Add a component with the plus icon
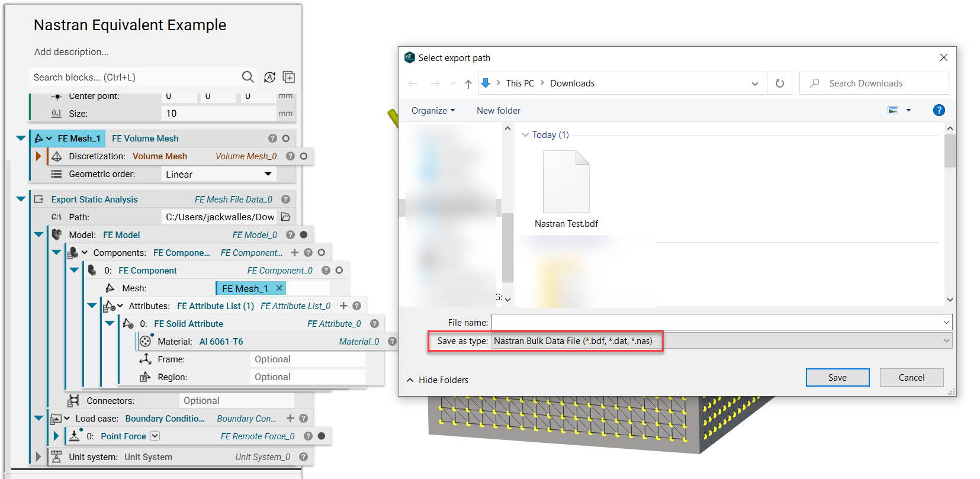Viewport: 980px width, 479px height. tap(294, 252)
